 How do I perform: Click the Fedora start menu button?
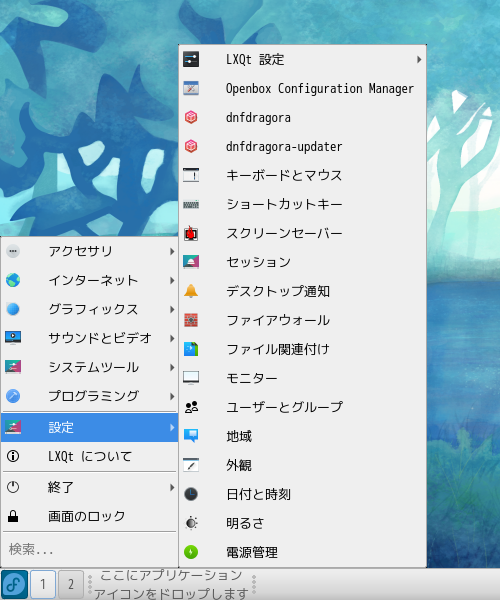point(14,584)
